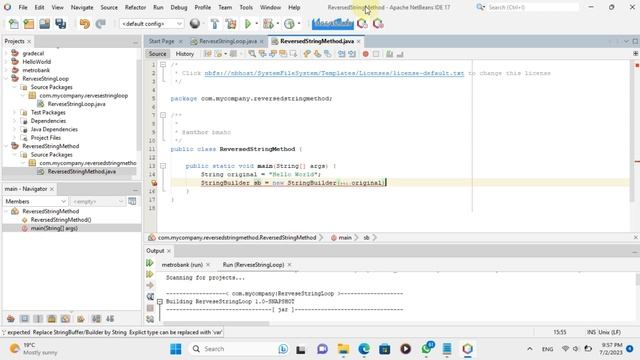
Task: Open the Debug menu
Action: [179, 7]
